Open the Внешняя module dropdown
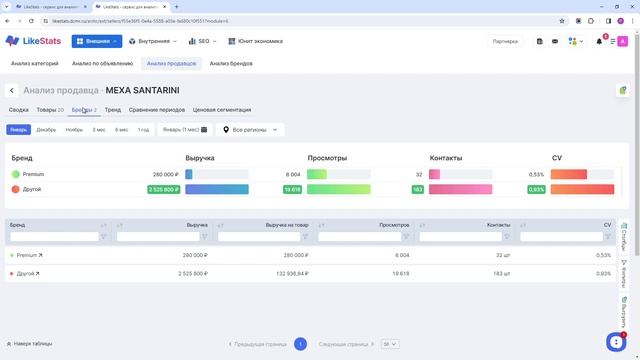Viewport: 640px width, 360px height. (x=97, y=41)
